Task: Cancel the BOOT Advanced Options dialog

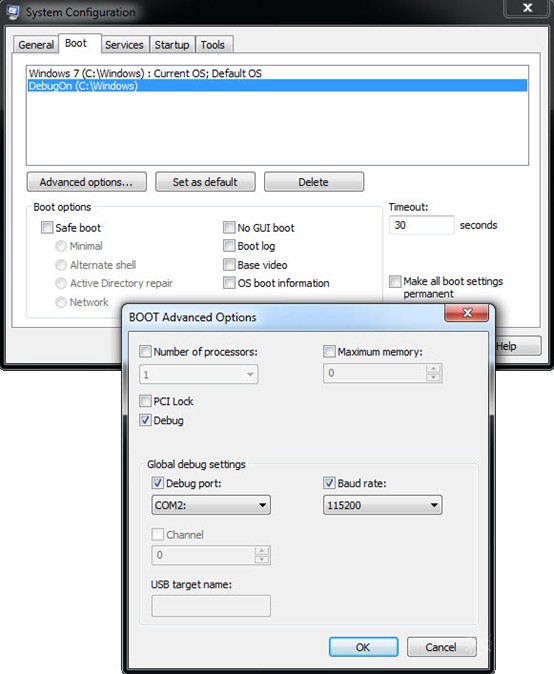Action: pos(441,647)
